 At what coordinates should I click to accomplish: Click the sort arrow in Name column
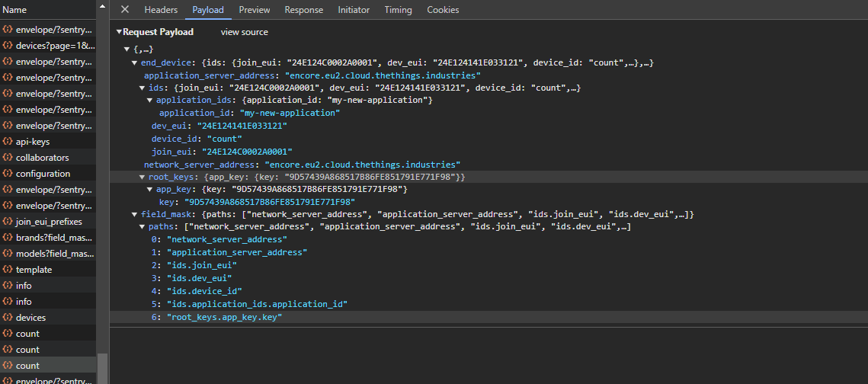[x=102, y=6]
